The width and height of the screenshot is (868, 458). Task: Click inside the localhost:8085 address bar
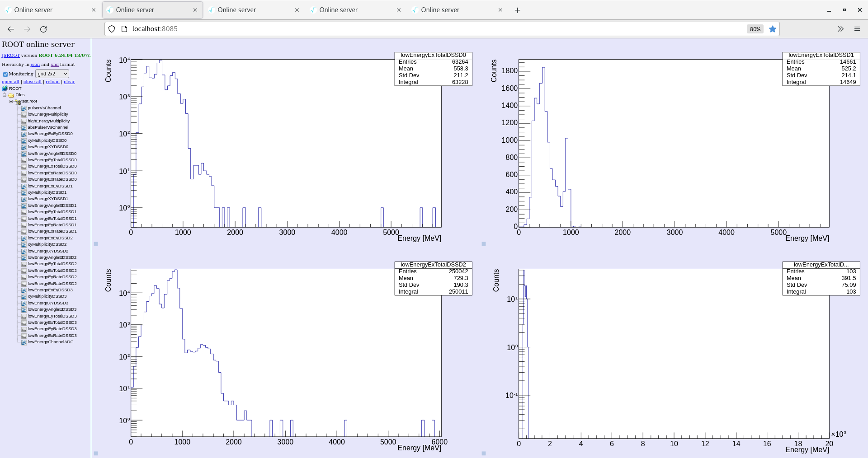click(316, 28)
